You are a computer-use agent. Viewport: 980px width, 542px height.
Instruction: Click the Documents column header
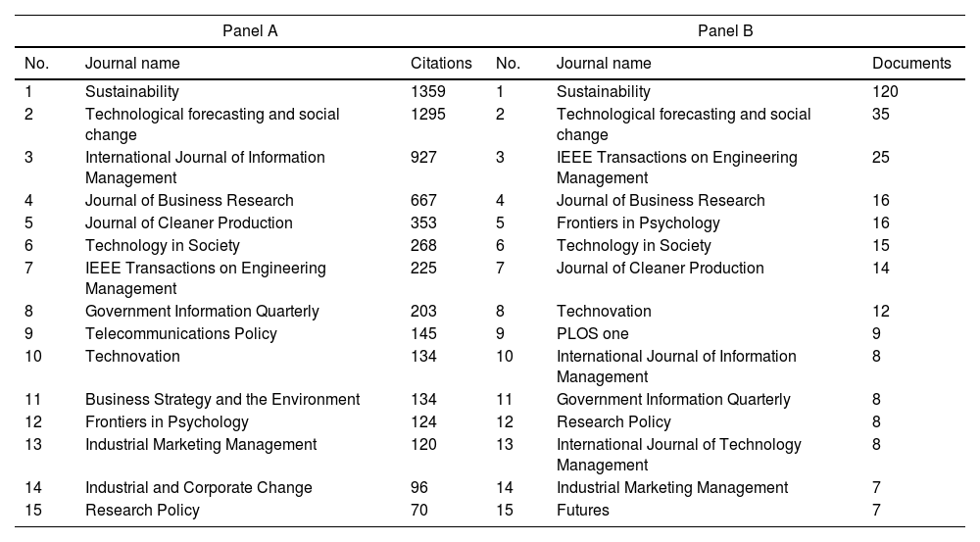click(911, 63)
